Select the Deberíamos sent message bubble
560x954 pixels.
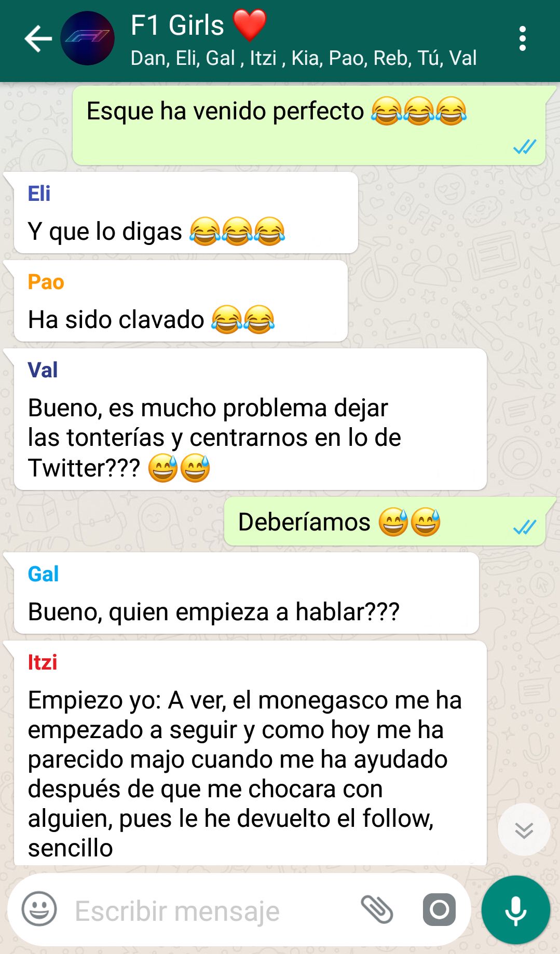385,522
